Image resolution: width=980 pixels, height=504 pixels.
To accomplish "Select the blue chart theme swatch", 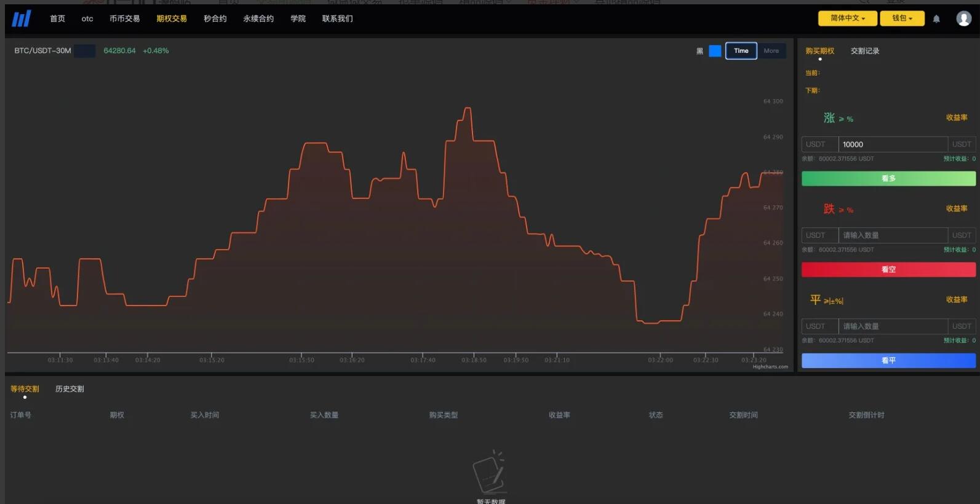I will tap(715, 51).
